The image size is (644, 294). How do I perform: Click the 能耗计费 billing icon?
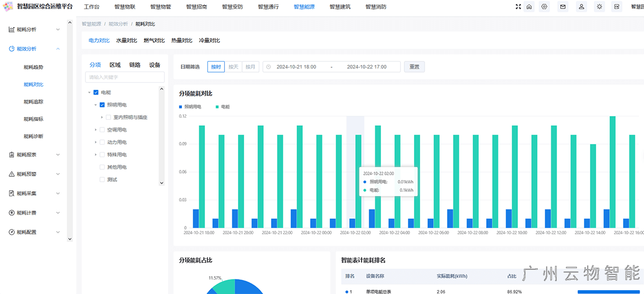coord(12,213)
